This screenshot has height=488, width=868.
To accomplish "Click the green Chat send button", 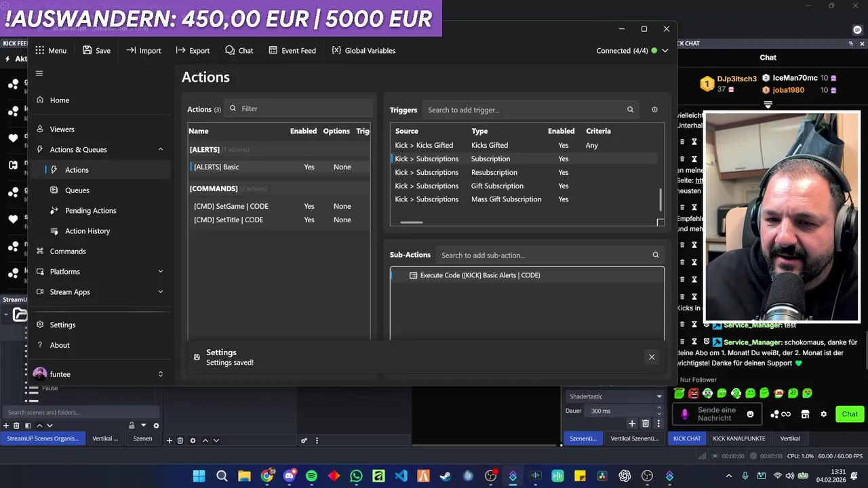I will [850, 414].
